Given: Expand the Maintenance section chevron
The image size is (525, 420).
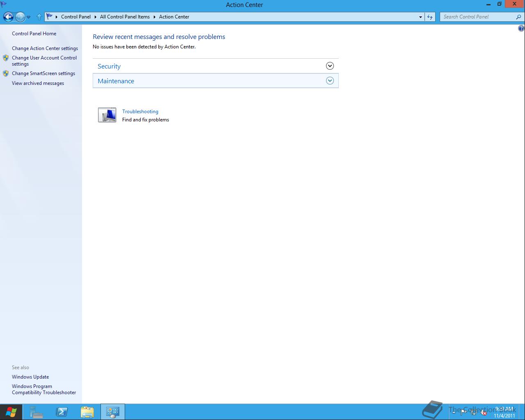Looking at the screenshot, I should 330,81.
